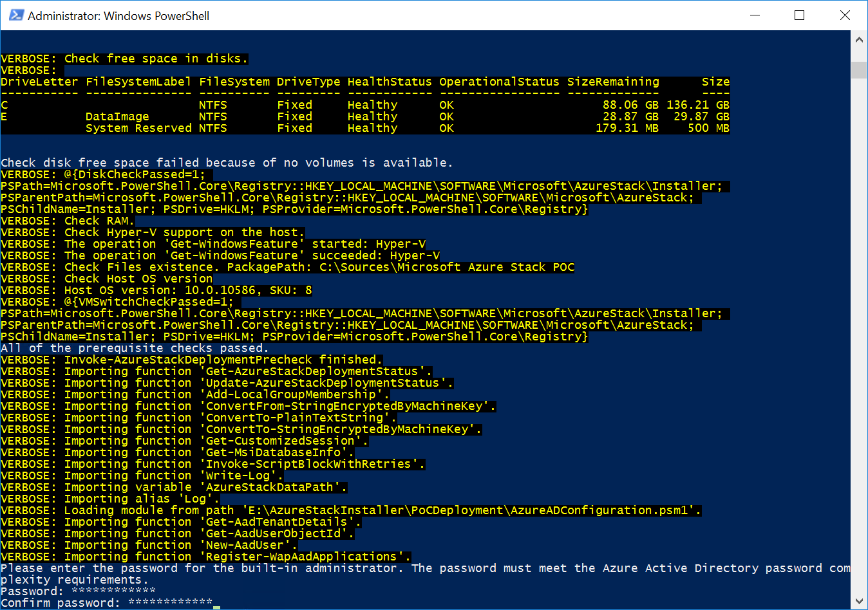Click the 'Get-AzureStackDeploymentStatus' import line

coord(216,371)
